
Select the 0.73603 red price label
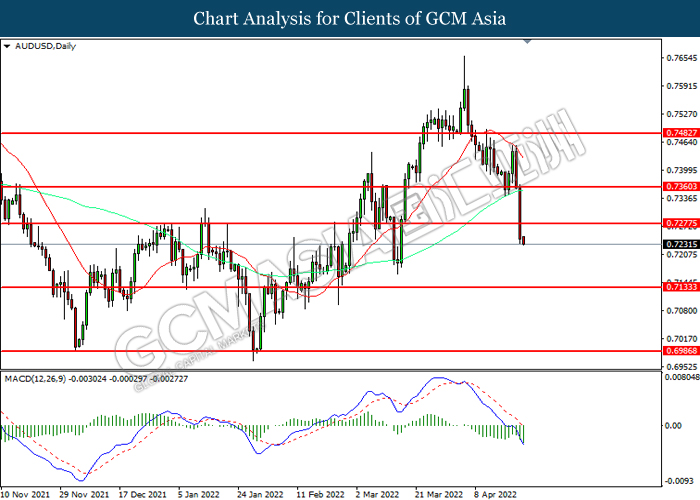(x=681, y=187)
